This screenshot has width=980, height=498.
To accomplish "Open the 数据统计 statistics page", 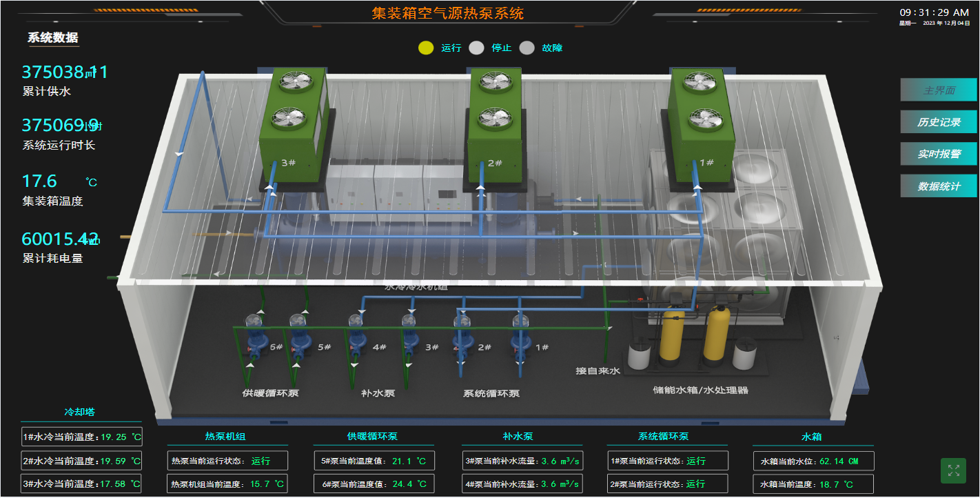I will [x=939, y=186].
